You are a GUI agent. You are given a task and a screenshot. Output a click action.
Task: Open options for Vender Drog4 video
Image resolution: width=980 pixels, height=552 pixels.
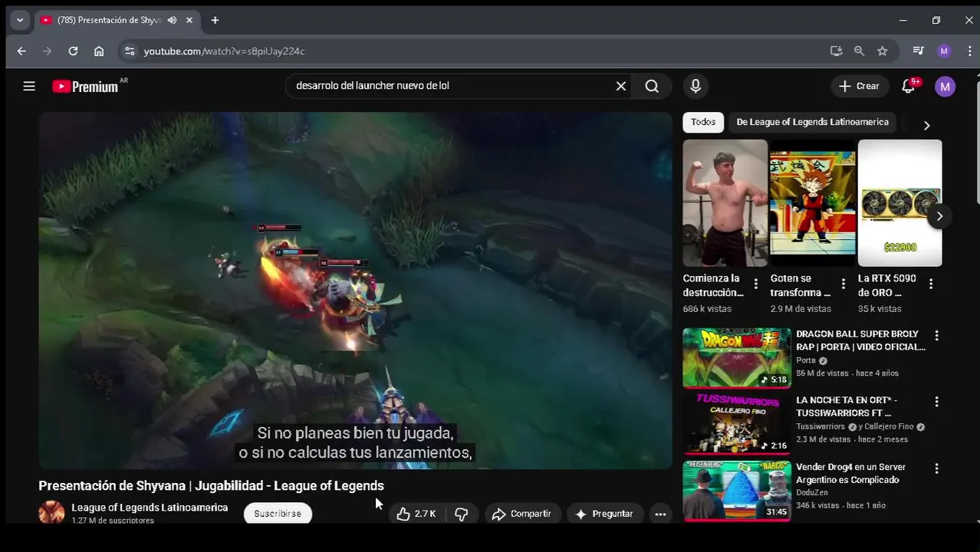[x=936, y=468]
